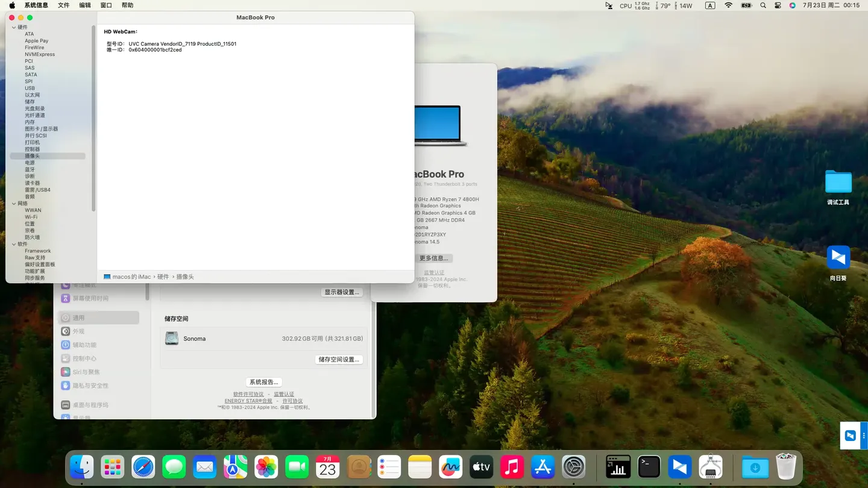Open the Trash in the Dock
868x488 pixels.
click(x=786, y=467)
